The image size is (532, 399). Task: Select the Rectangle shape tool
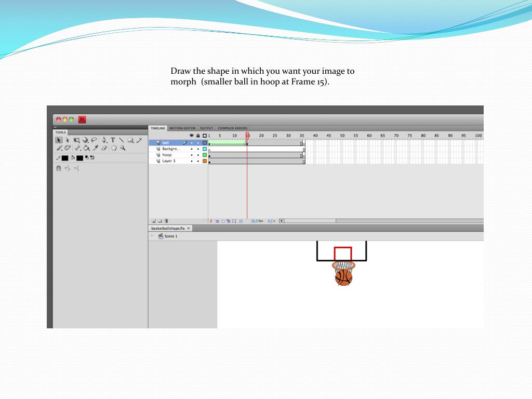[130, 140]
